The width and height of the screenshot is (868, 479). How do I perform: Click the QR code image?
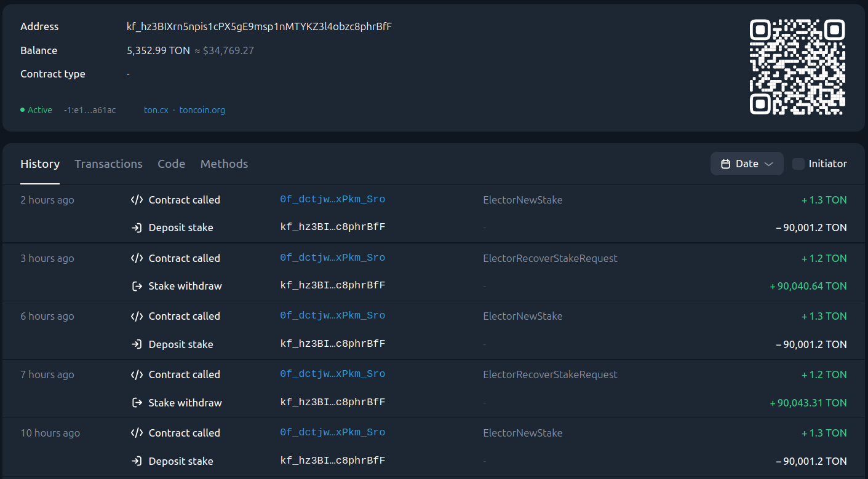click(x=797, y=67)
